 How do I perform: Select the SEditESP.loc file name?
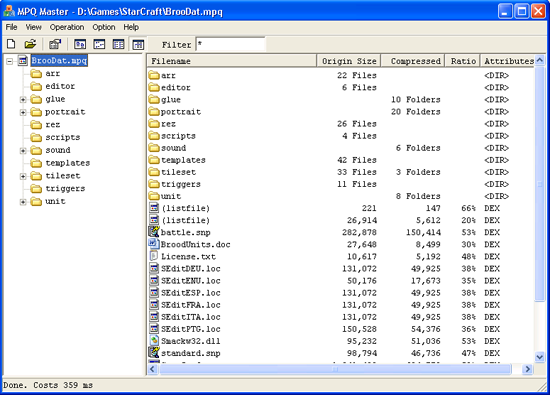click(x=190, y=293)
